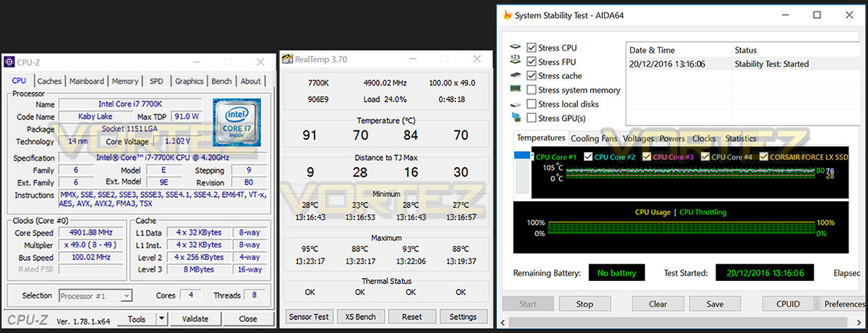This screenshot has height=333, width=868.
Task: Enable Stress local disks
Action: coord(532,104)
